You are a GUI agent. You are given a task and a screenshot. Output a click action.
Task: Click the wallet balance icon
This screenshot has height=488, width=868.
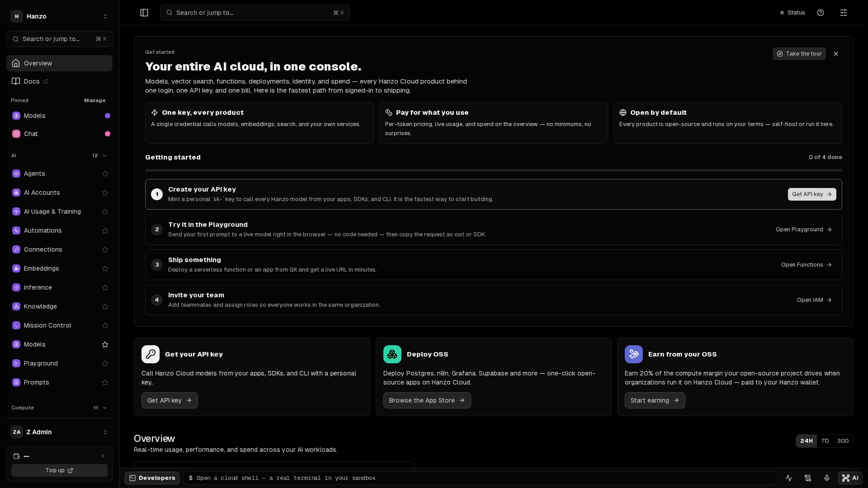point(17,456)
